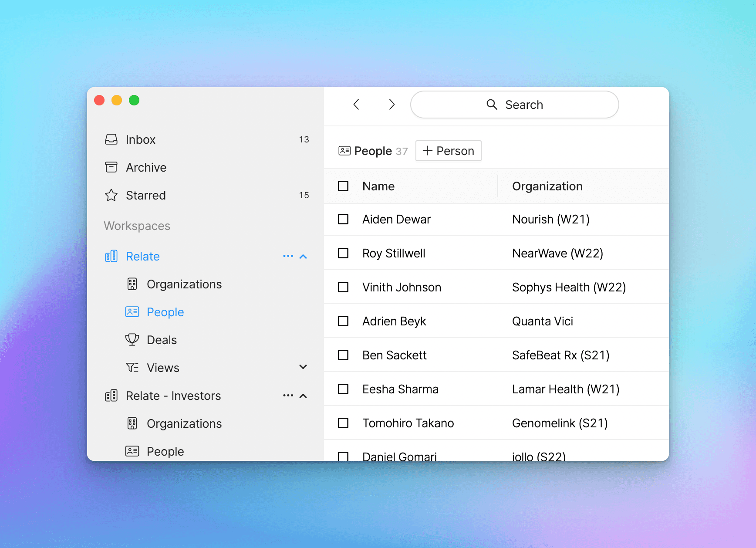The image size is (756, 548).
Task: Go forward with the right arrow
Action: click(x=391, y=105)
